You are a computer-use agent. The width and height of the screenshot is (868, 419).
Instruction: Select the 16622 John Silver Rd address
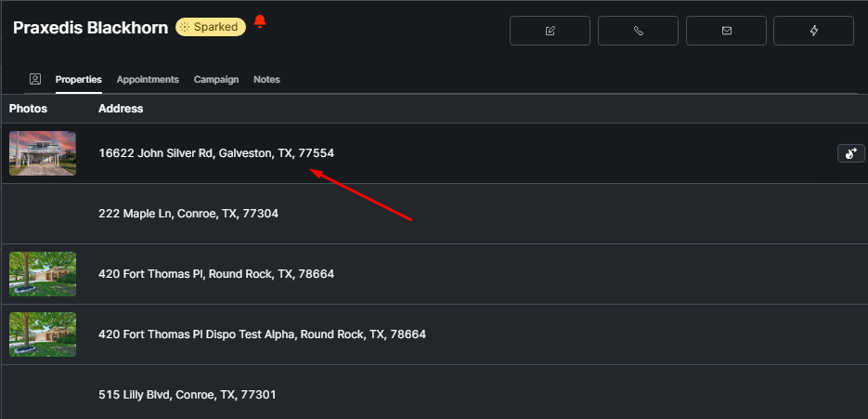pos(215,153)
